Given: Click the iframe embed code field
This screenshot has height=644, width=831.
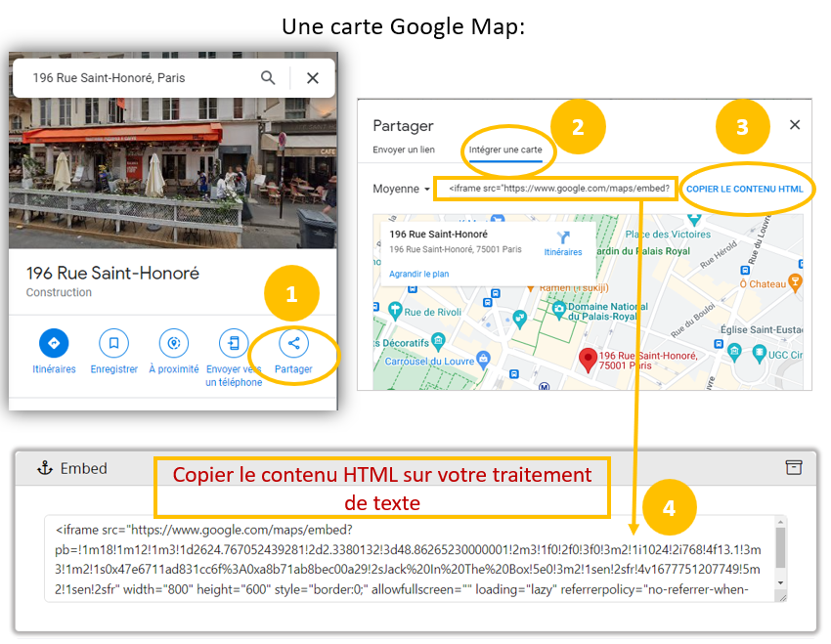Looking at the screenshot, I should coord(557,189).
